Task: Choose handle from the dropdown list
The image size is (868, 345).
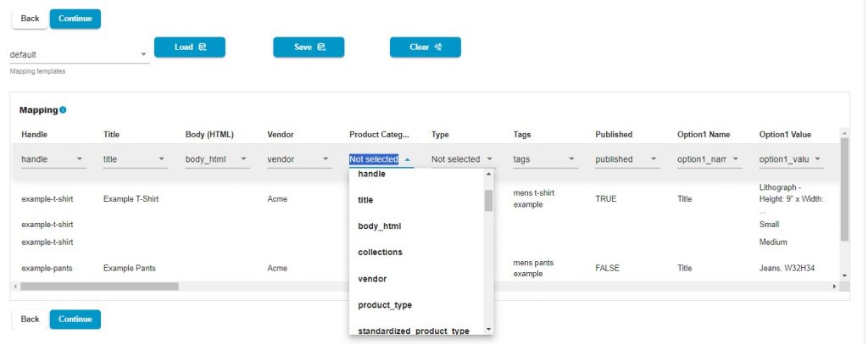Action: pyautogui.click(x=416, y=175)
